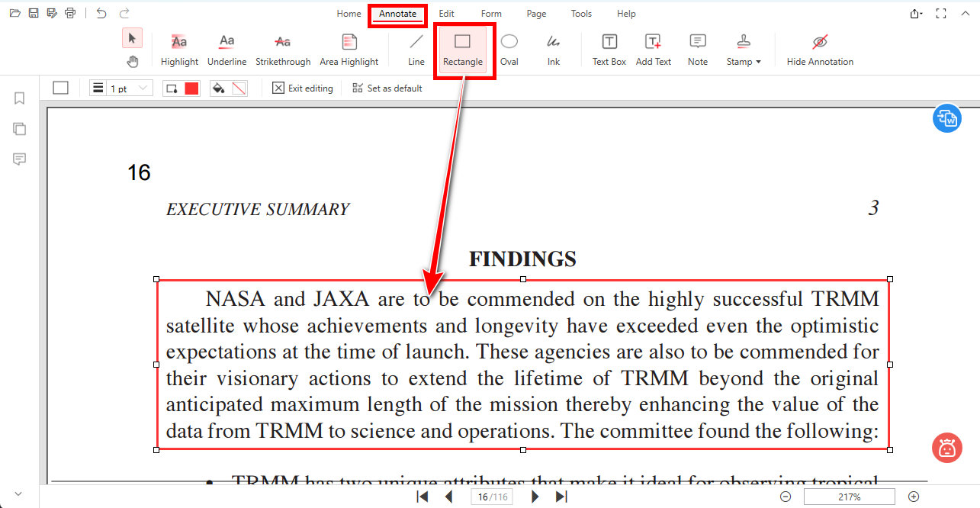Open the comments sidebar panel

point(20,159)
